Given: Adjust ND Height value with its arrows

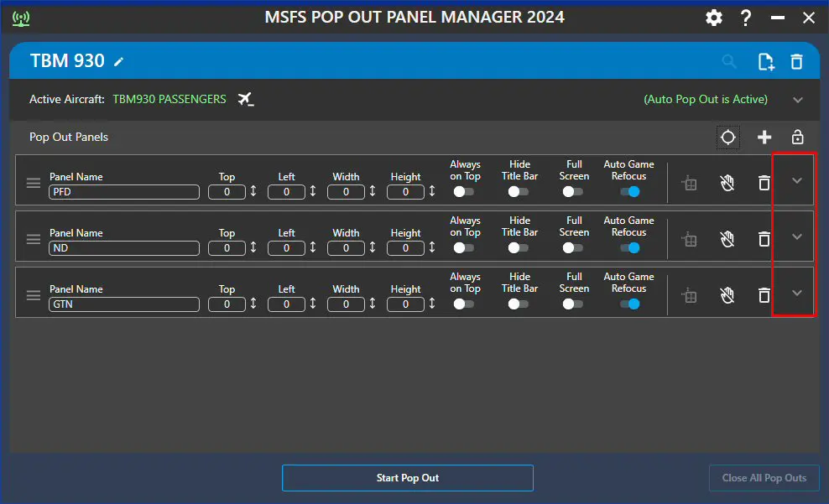Looking at the screenshot, I should tap(432, 247).
